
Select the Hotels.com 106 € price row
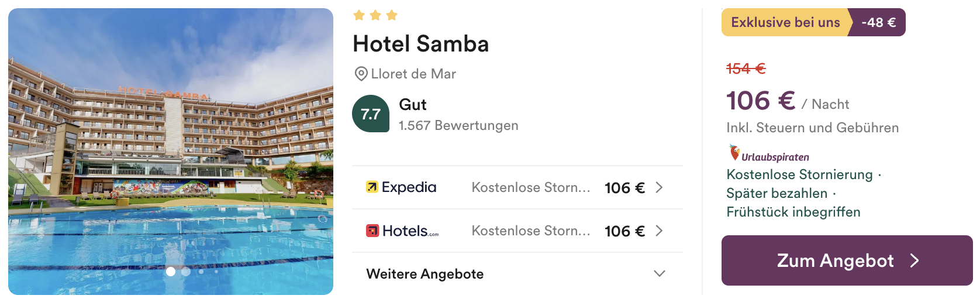coord(517,231)
